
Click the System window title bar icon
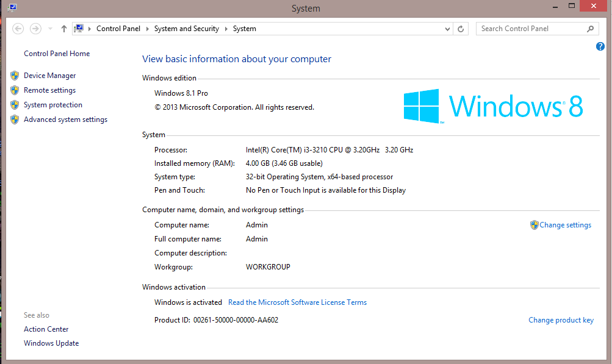click(x=12, y=7)
